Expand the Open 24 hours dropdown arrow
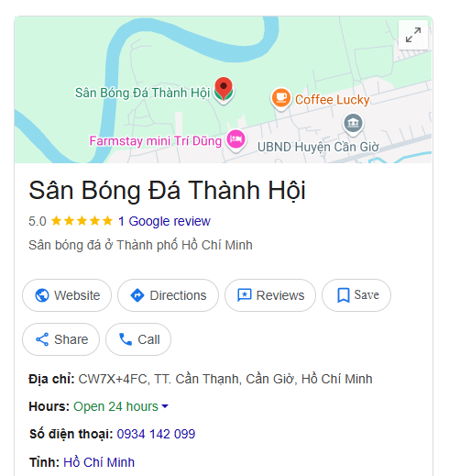449x476 pixels. click(x=165, y=406)
